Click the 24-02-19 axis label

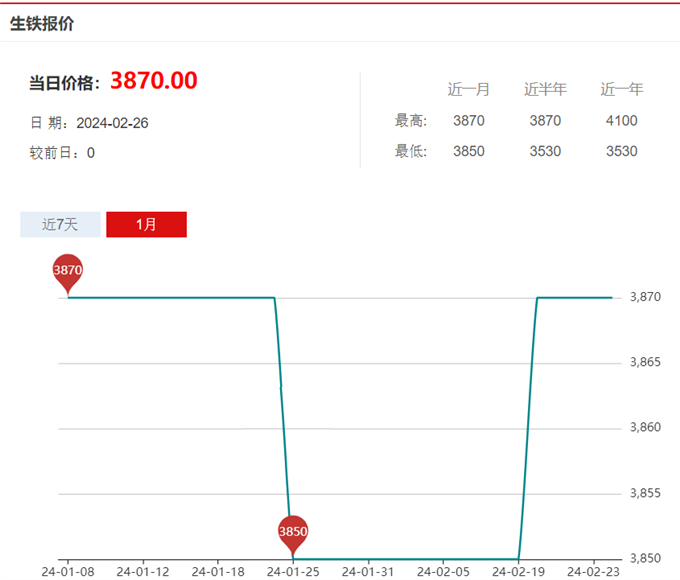(x=518, y=571)
